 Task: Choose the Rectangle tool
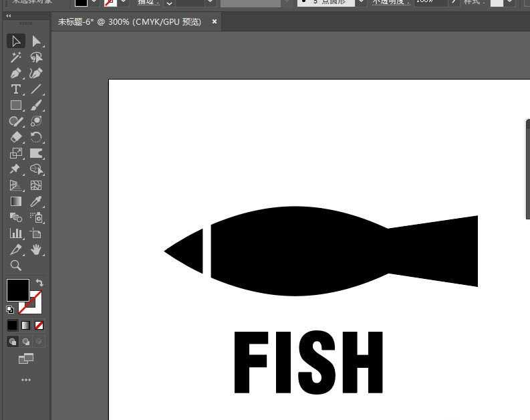click(x=16, y=106)
